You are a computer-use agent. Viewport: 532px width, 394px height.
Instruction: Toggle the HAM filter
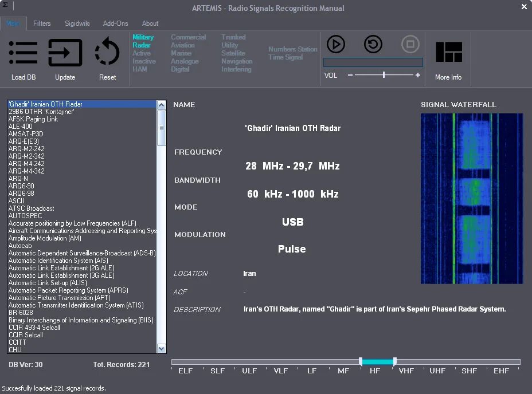click(139, 69)
